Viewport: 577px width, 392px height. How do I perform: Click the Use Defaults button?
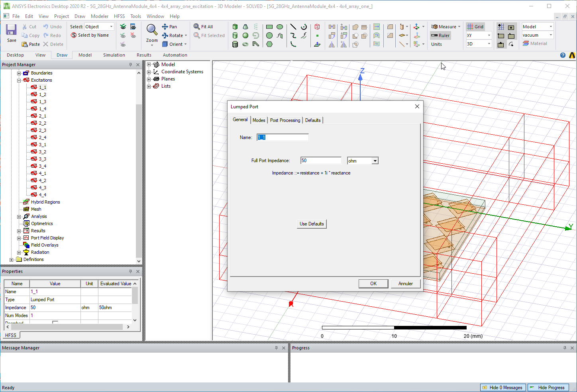(312, 224)
